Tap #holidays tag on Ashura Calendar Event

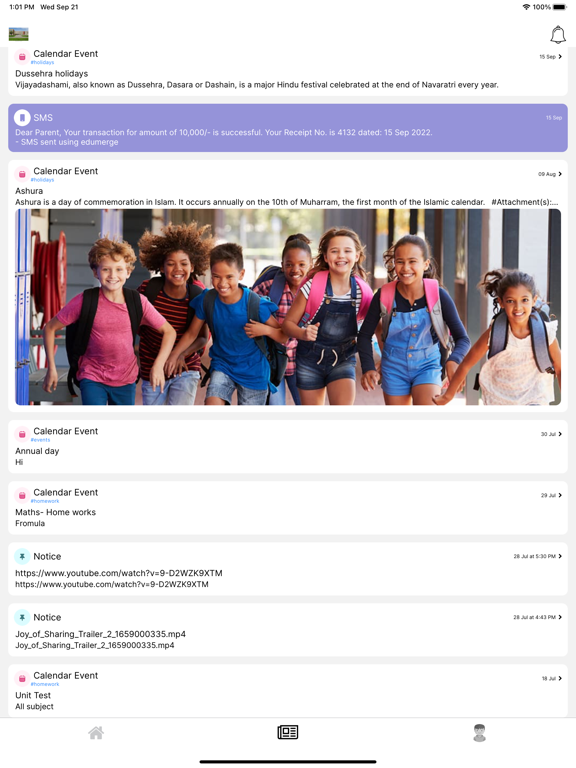[x=43, y=180]
